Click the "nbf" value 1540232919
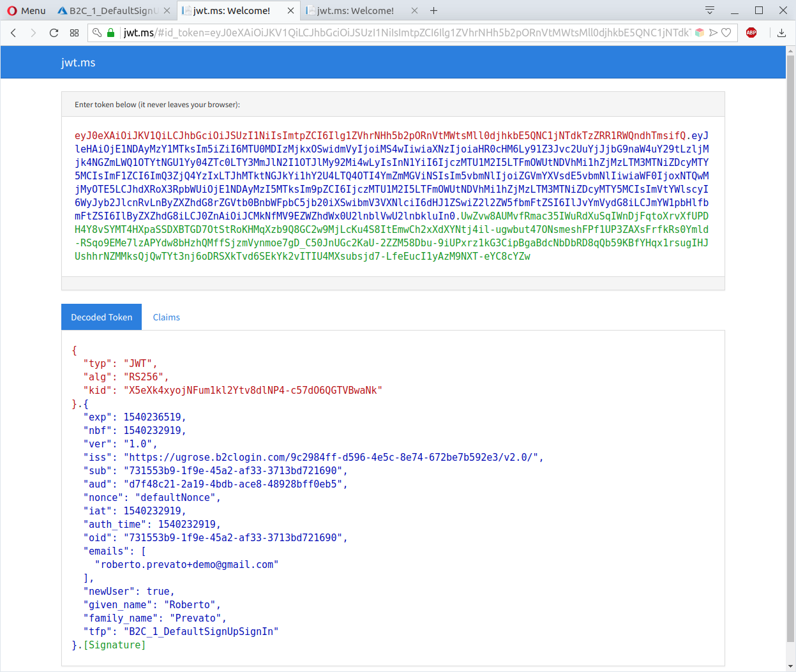 pos(152,430)
